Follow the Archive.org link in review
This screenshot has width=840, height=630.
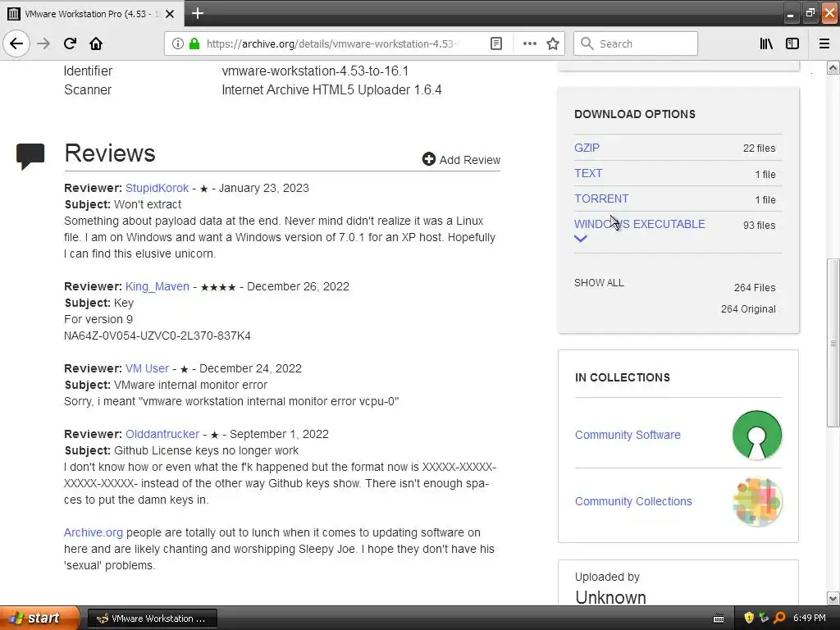[94, 532]
